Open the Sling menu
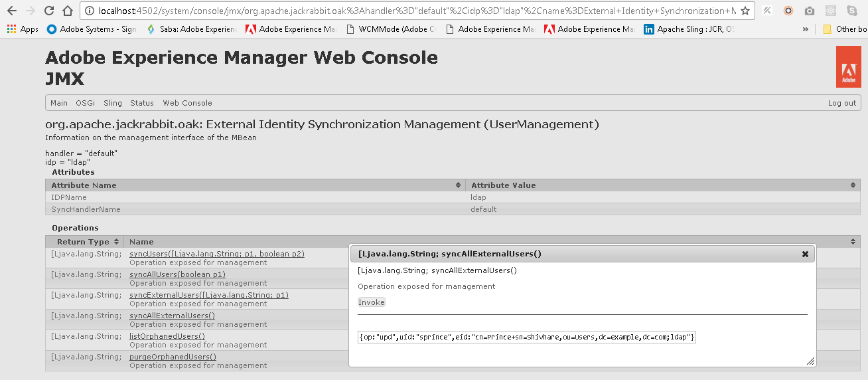This screenshot has width=868, height=380. (113, 103)
